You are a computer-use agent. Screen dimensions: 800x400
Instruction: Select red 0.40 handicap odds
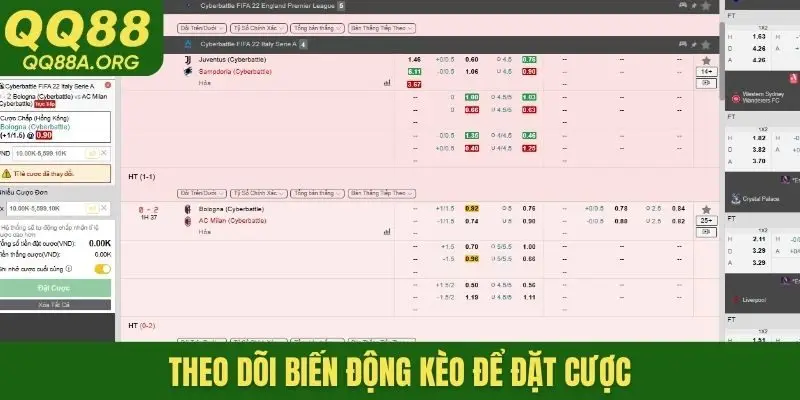[x=471, y=148]
